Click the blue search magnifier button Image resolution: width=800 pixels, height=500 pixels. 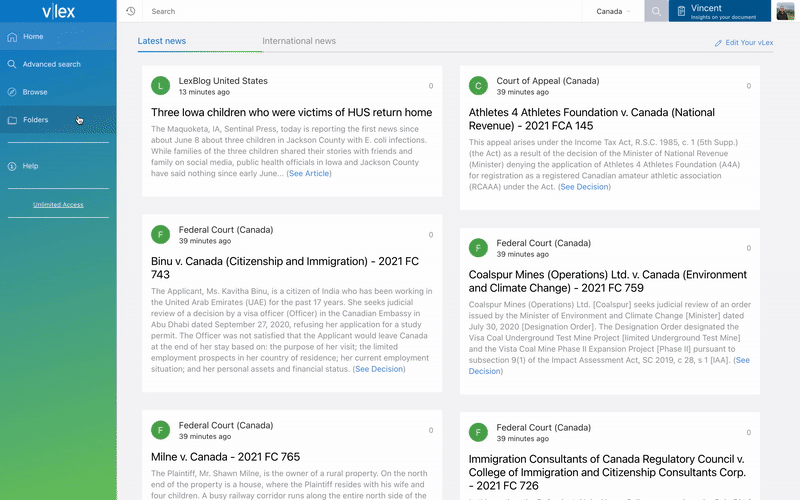(656, 11)
